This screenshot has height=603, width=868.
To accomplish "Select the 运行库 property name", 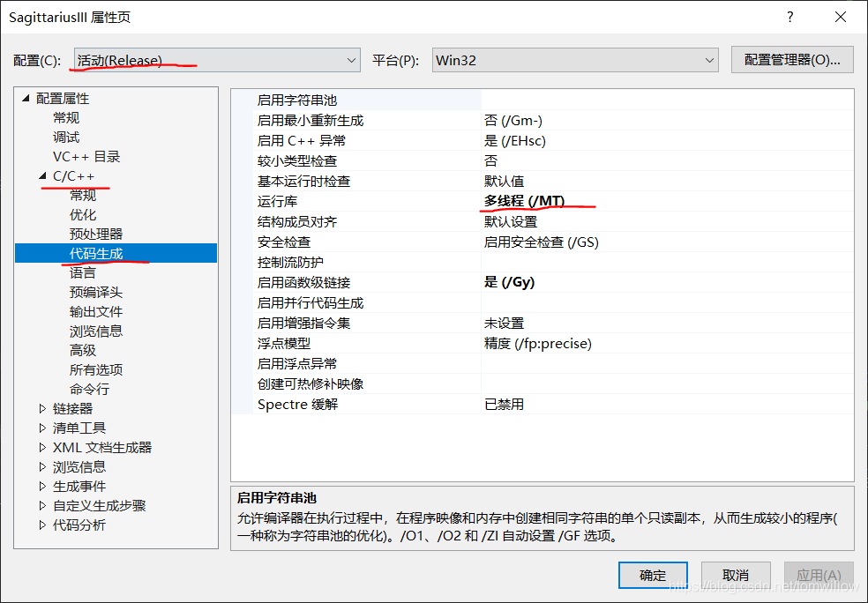I will [x=277, y=201].
